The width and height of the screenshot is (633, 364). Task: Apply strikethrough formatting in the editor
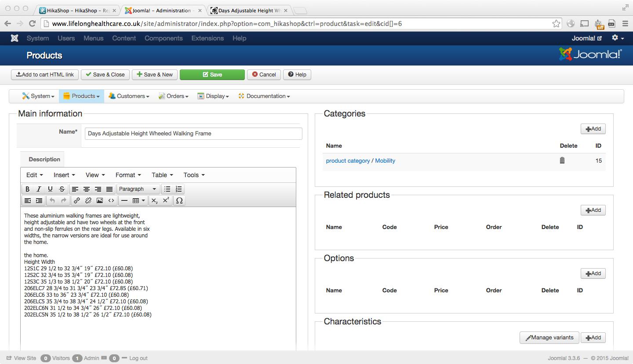pos(62,189)
